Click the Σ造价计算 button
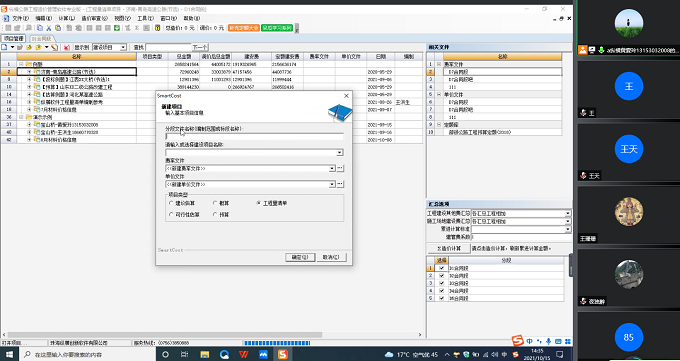 [449, 249]
